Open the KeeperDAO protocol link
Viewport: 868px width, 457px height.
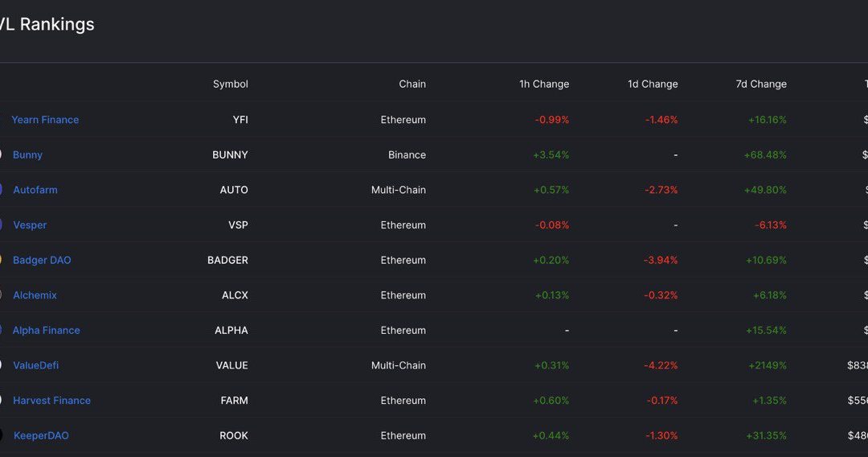[x=41, y=435]
